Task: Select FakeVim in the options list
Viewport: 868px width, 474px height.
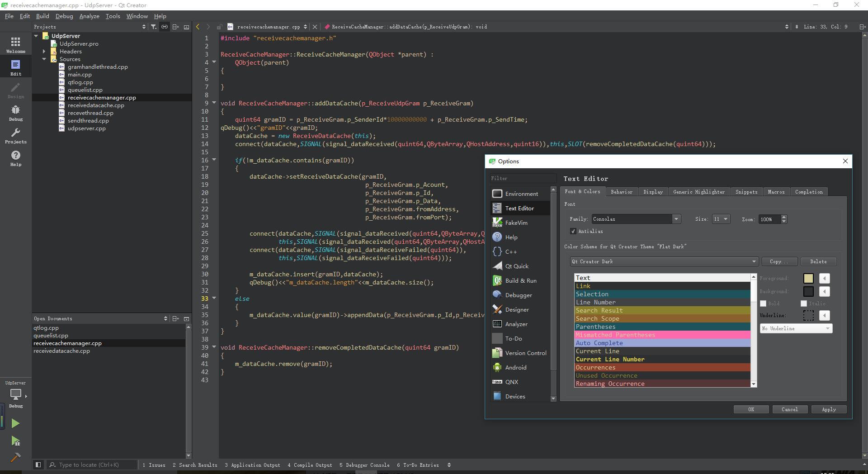Action: pos(516,223)
